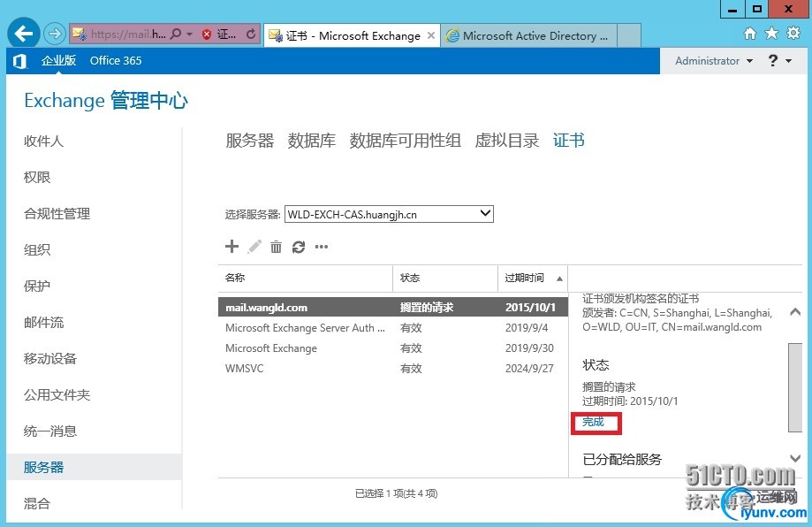Sort by 名称 column header
Screen dimensions: 812x527
pos(306,279)
